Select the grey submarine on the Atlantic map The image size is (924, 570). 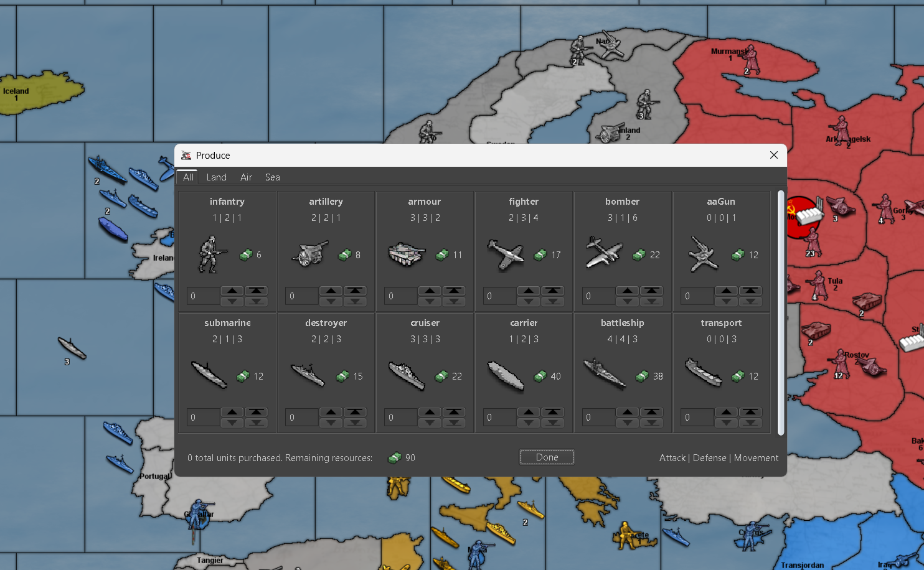click(72, 348)
